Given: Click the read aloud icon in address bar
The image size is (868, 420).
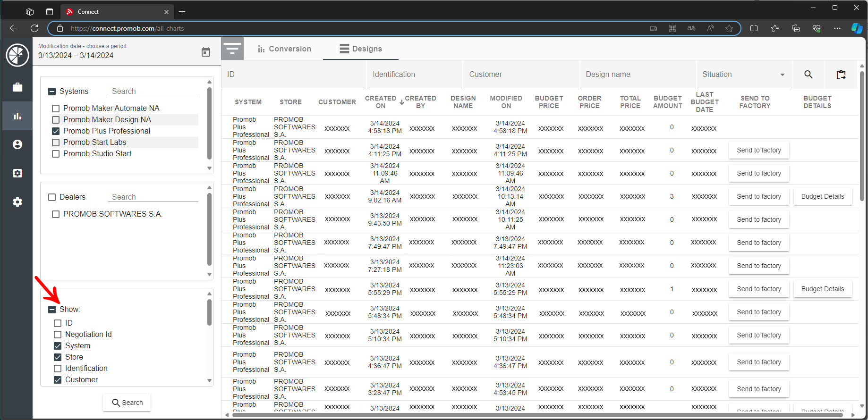Looking at the screenshot, I should [710, 28].
